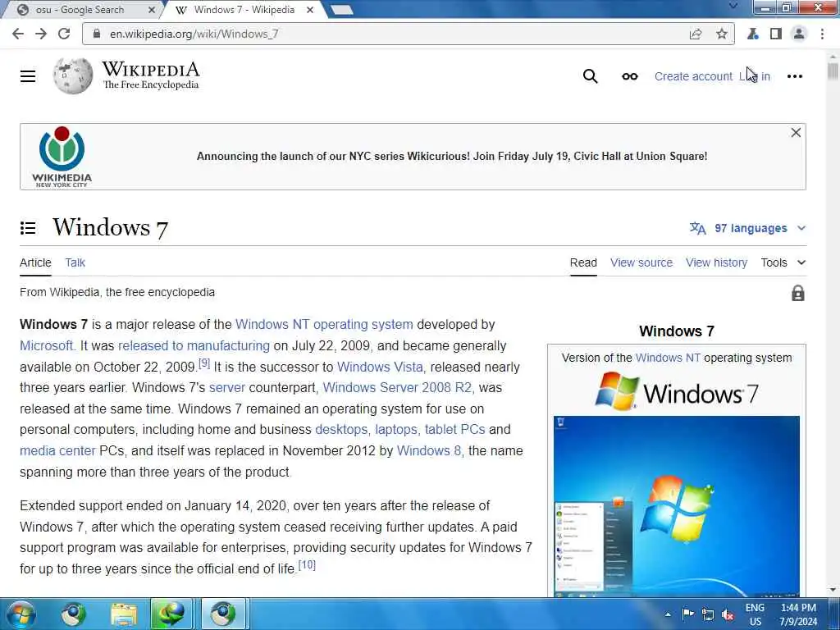
Task: Open citation reference [9]
Action: (x=204, y=363)
